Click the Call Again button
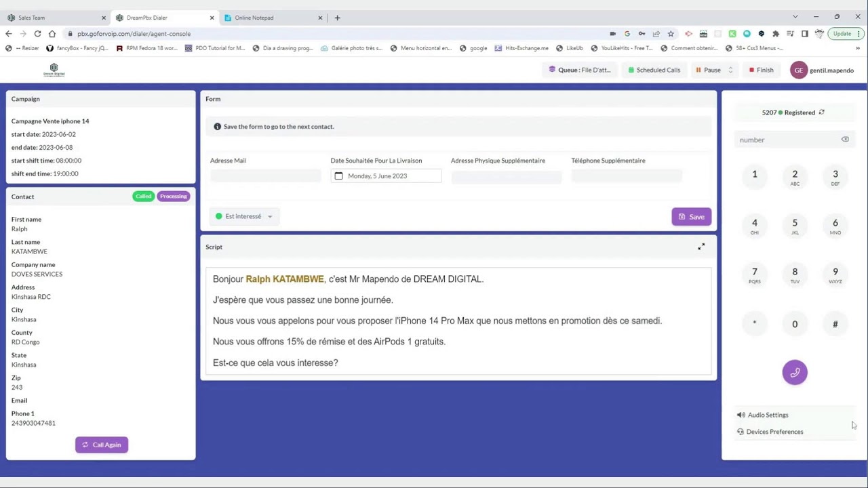 (102, 445)
